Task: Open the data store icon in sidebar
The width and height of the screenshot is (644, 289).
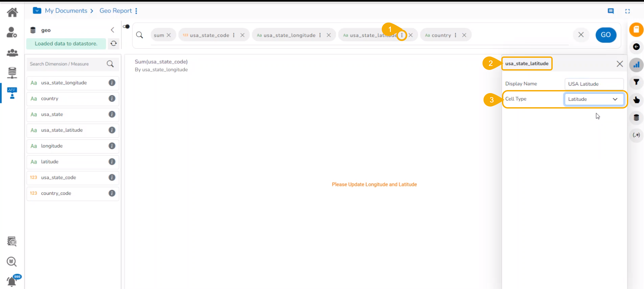Action: click(12, 73)
